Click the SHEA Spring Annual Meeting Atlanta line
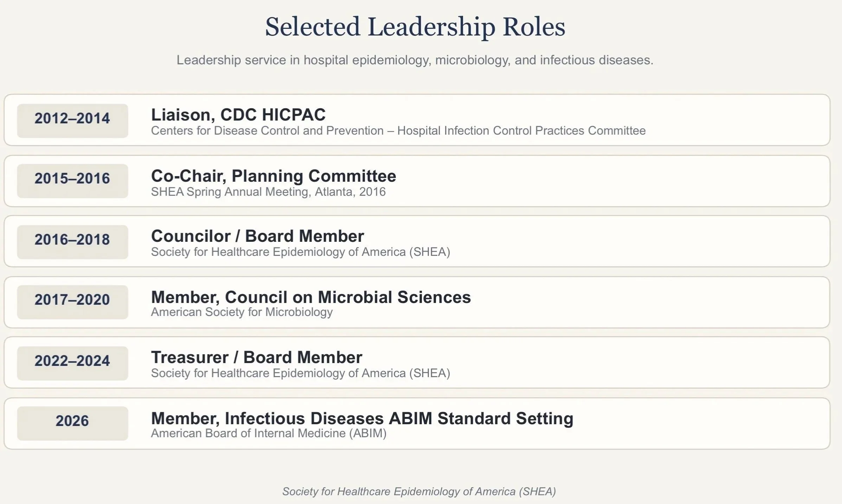Viewport: 842px width, 504px height. click(x=268, y=192)
